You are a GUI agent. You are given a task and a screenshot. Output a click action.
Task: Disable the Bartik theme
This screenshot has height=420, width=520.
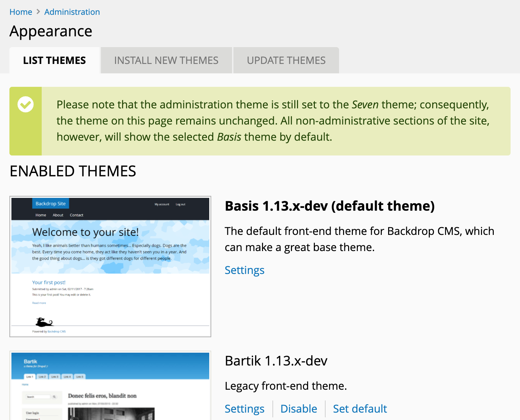point(299,409)
